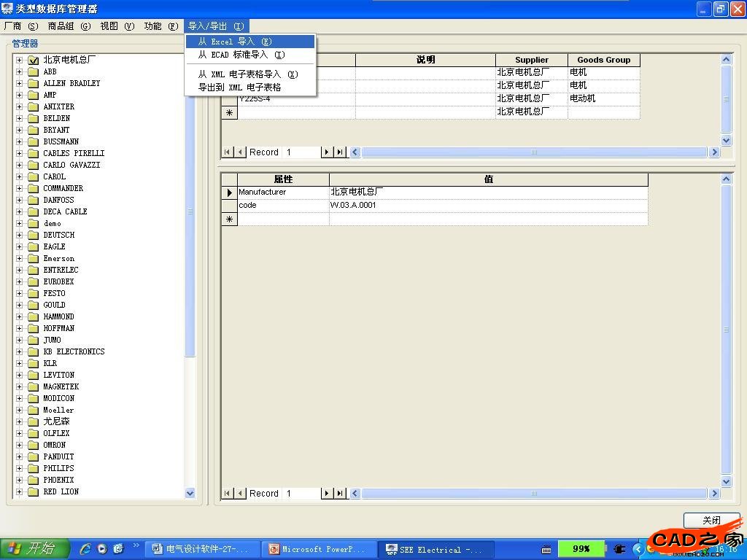Click first record arrow in upper navigator
Viewport: 747px width, 560px height.
[x=228, y=152]
